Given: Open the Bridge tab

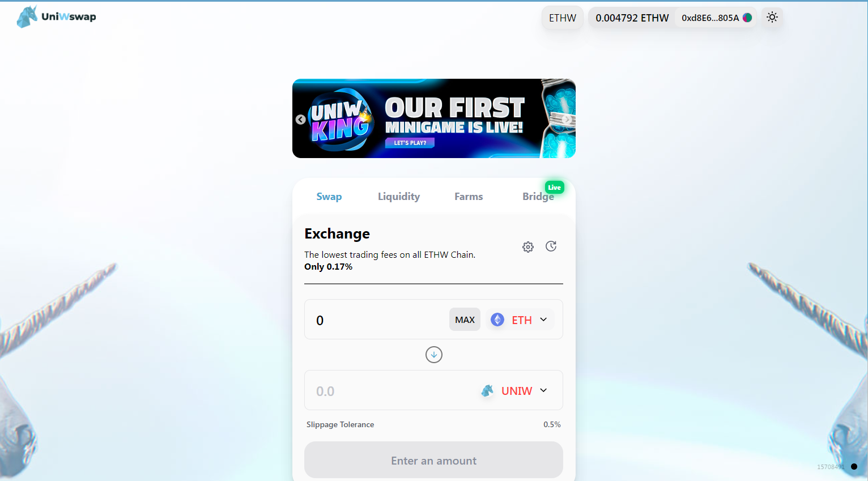Looking at the screenshot, I should pos(538,197).
